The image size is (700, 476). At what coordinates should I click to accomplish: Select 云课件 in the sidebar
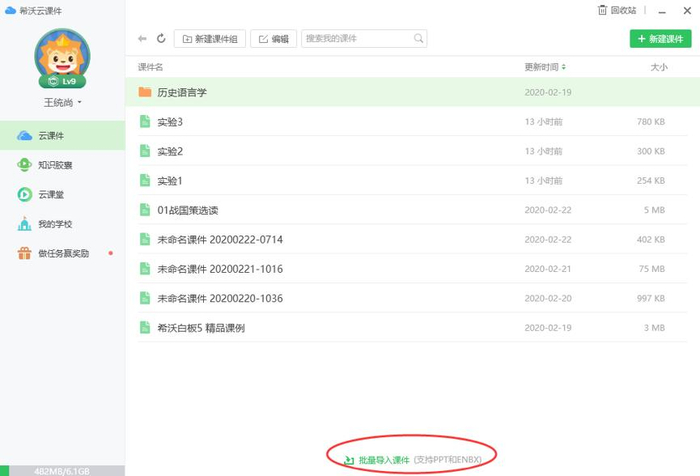62,135
